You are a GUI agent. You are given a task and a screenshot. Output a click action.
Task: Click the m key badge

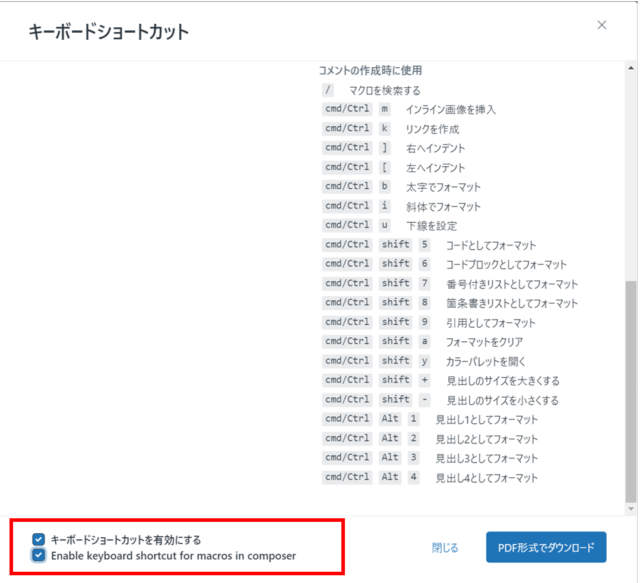(384, 109)
